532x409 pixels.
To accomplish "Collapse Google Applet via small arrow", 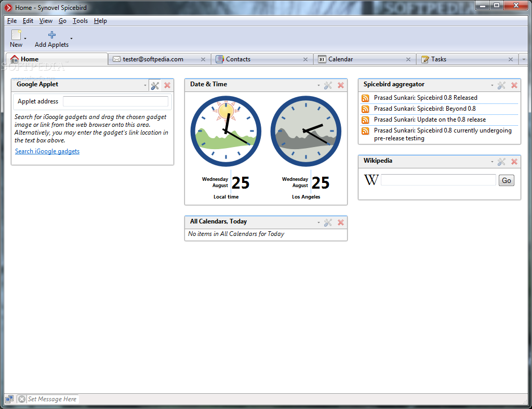I will coord(145,86).
